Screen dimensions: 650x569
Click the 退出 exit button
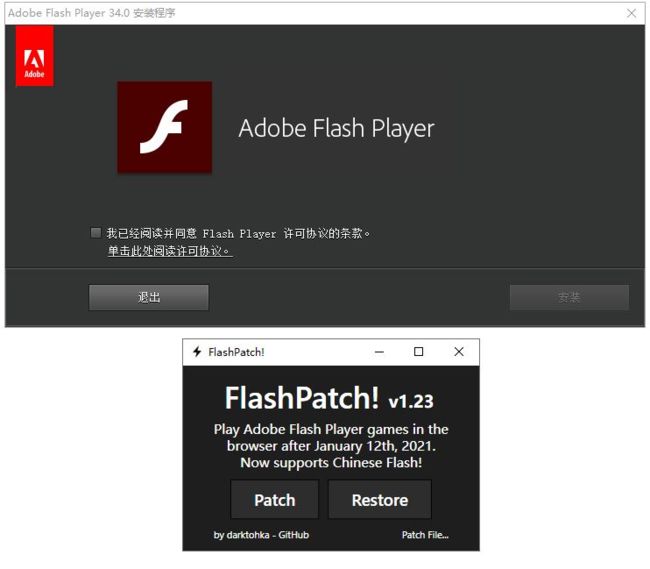tap(149, 297)
